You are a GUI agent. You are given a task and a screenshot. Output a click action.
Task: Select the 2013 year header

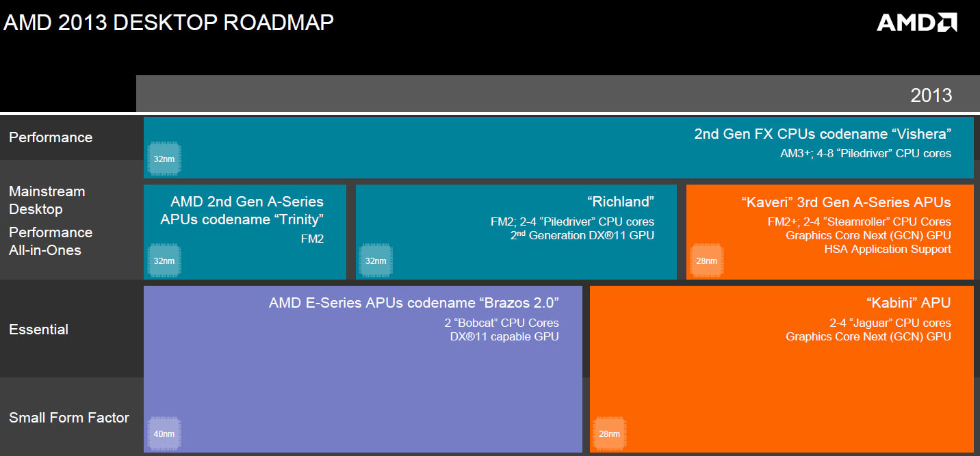point(933,96)
